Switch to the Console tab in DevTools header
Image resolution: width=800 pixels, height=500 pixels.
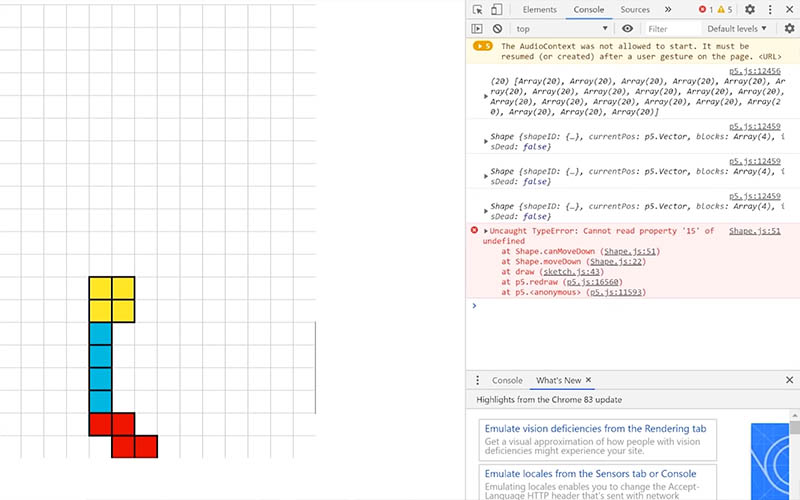(x=588, y=10)
